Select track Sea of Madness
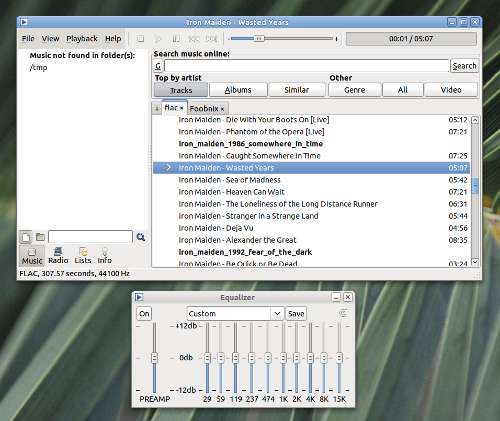 pos(311,180)
